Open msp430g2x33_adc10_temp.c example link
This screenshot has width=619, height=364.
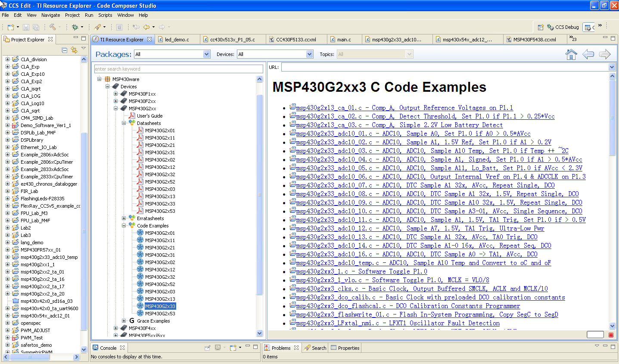[x=423, y=263]
